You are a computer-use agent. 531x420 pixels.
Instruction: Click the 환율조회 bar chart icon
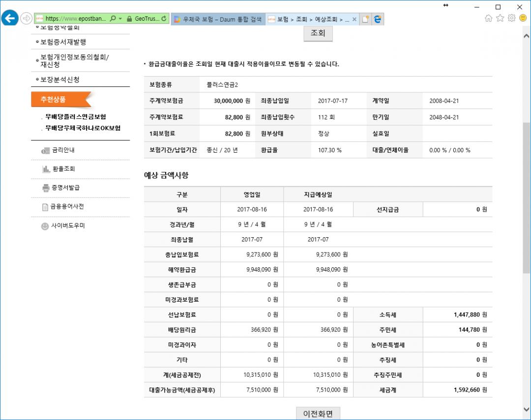46,169
